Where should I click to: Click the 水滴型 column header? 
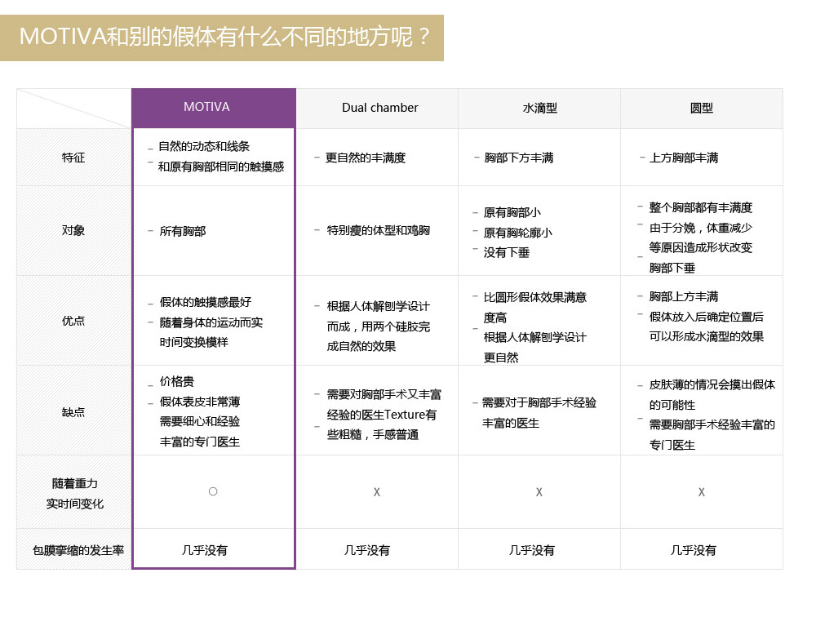(539, 107)
